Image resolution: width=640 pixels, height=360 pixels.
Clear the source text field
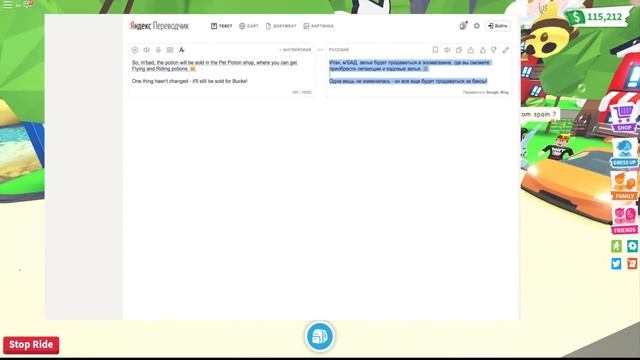click(x=135, y=50)
